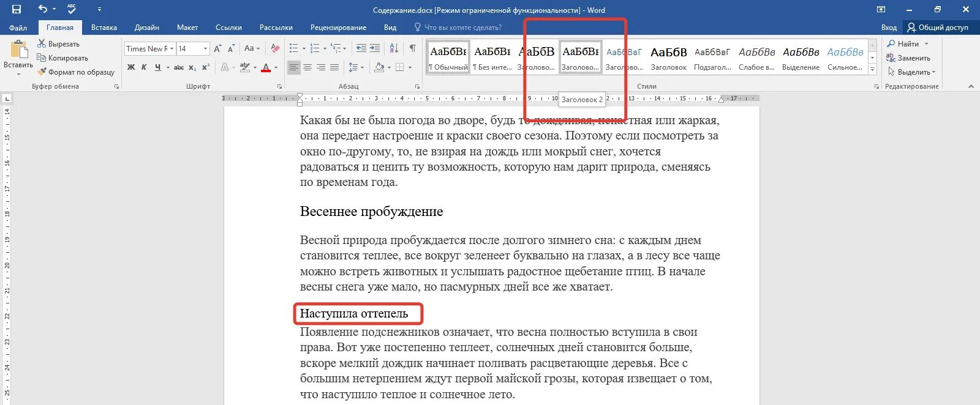Viewport: 980px width, 405px height.
Task: Apply the red font color
Action: pos(266,67)
